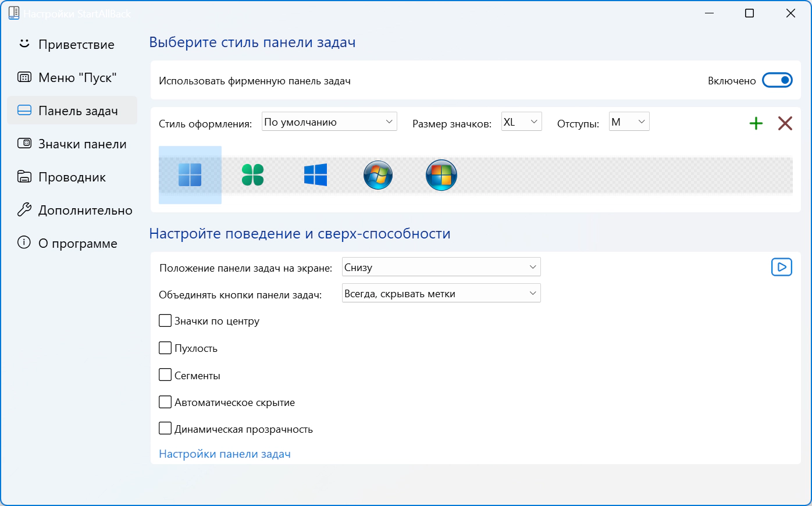Viewport: 812px width, 506px height.
Task: Open the Проводник settings section
Action: 72,177
